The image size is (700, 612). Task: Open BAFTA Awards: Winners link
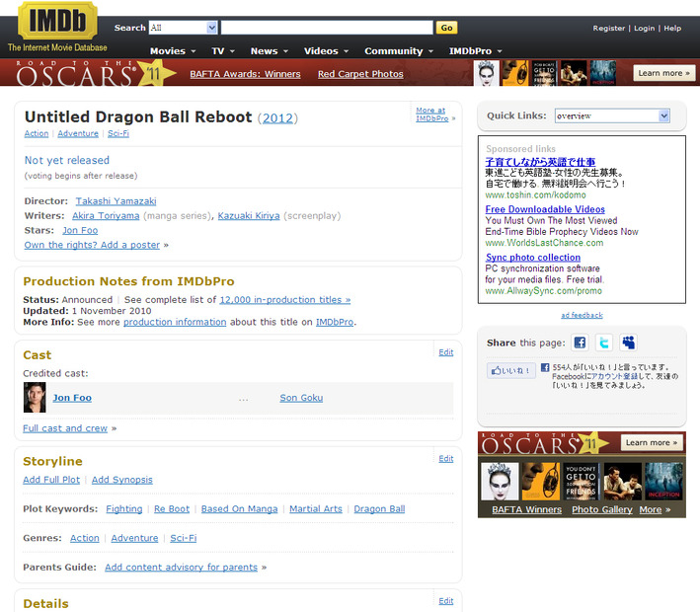[245, 74]
